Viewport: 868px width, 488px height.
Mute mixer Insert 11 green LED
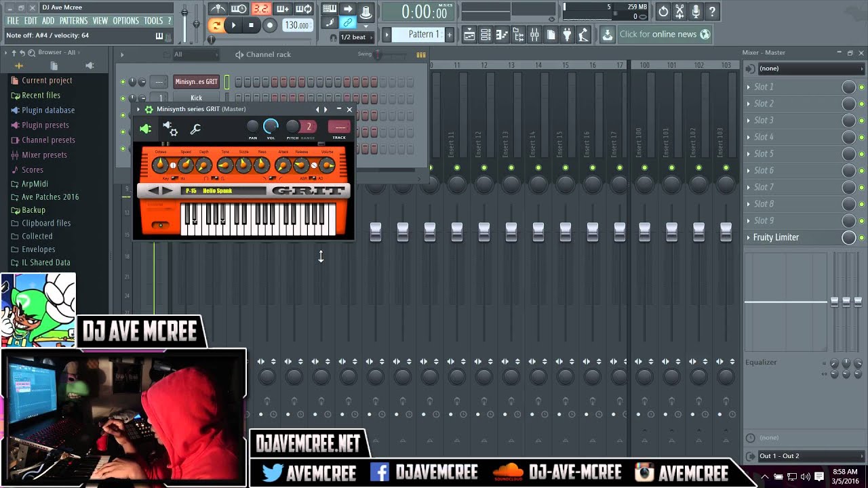coord(457,167)
